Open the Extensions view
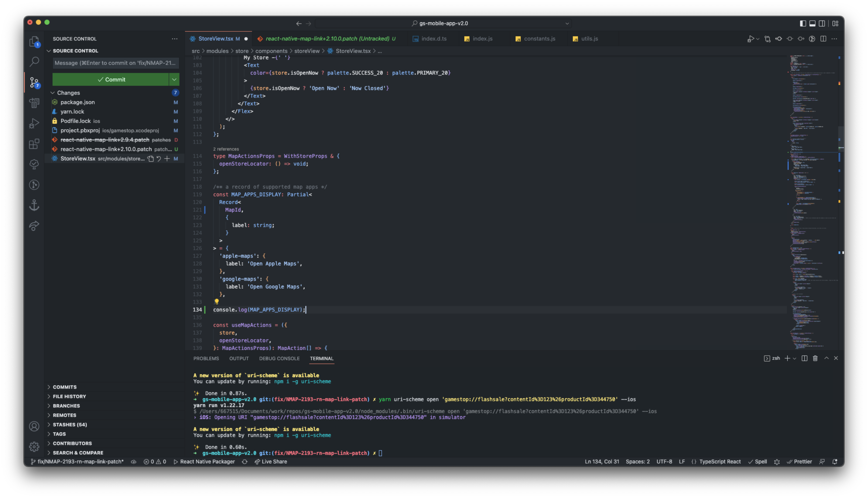 34,144
